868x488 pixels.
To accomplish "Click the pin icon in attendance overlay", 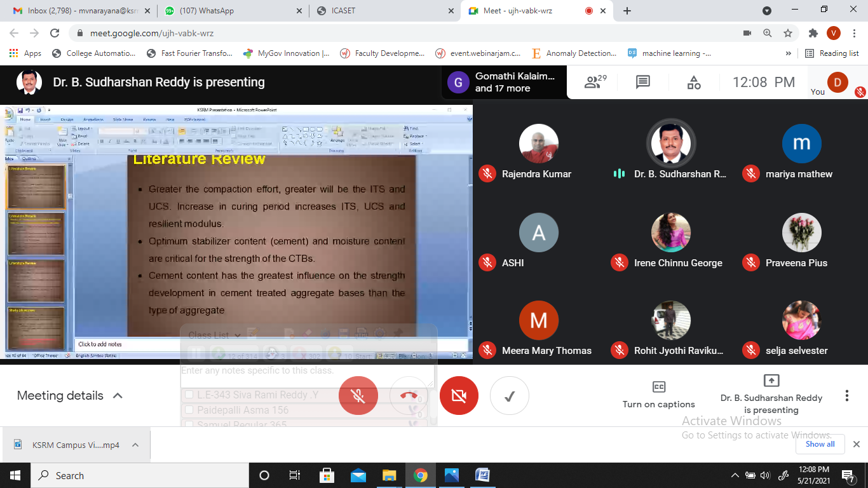I will 398,333.
